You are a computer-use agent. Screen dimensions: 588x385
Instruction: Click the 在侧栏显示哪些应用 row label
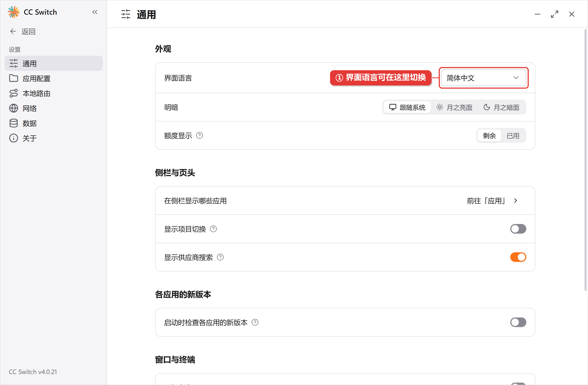(195, 201)
